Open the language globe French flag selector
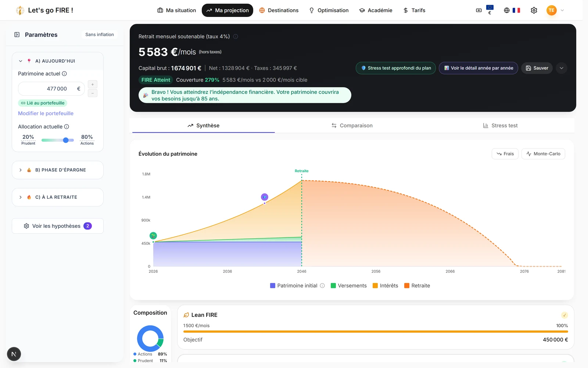 tap(512, 10)
